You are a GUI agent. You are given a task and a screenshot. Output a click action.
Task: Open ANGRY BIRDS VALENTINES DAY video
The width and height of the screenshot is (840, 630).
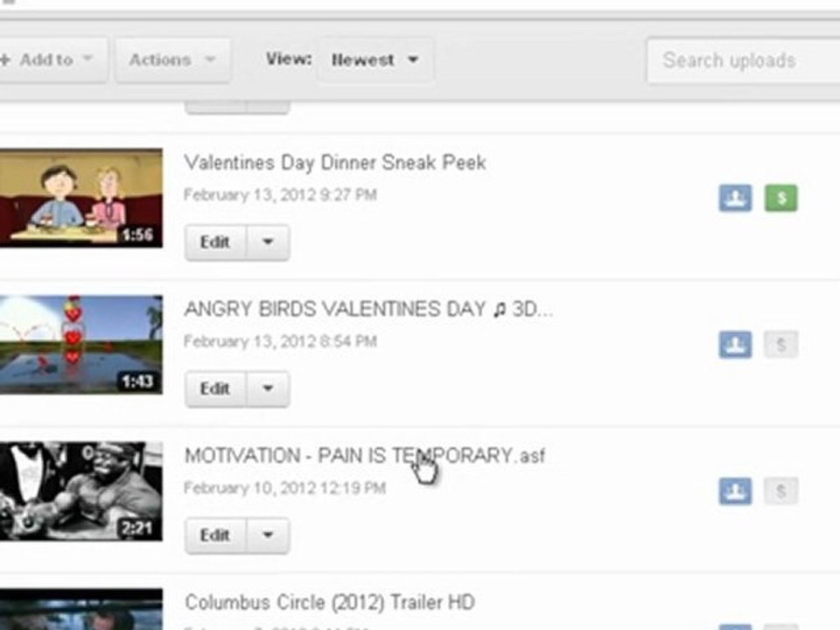[368, 309]
